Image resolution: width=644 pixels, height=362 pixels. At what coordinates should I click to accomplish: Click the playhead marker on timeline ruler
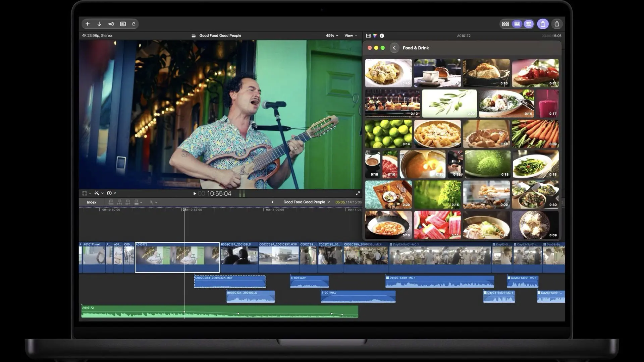(x=184, y=209)
